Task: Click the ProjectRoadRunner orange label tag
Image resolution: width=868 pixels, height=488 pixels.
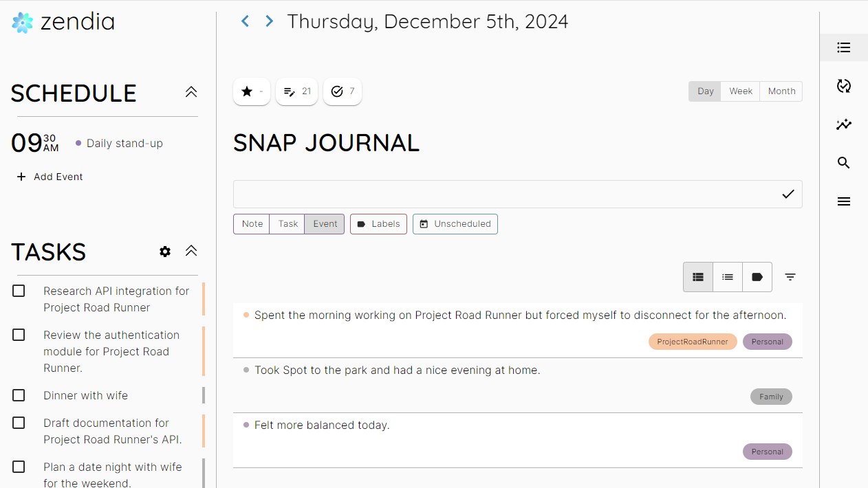Action: pyautogui.click(x=693, y=342)
